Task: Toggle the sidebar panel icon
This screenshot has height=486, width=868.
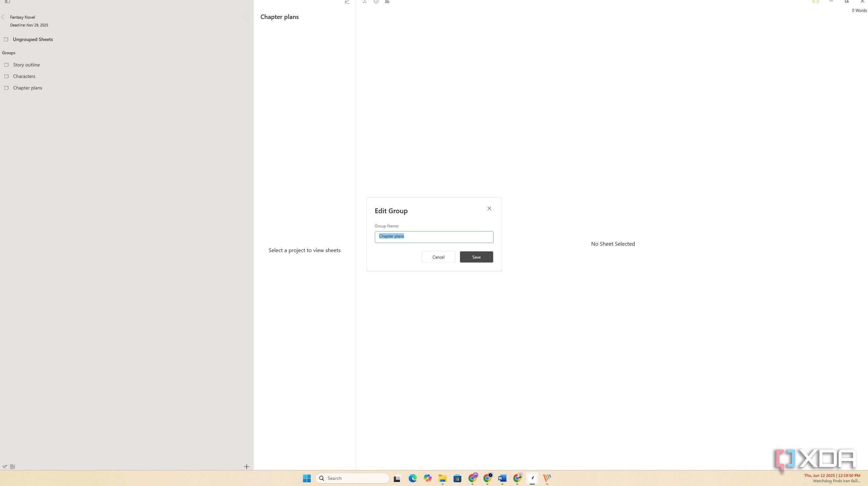Action: tap(7, 2)
